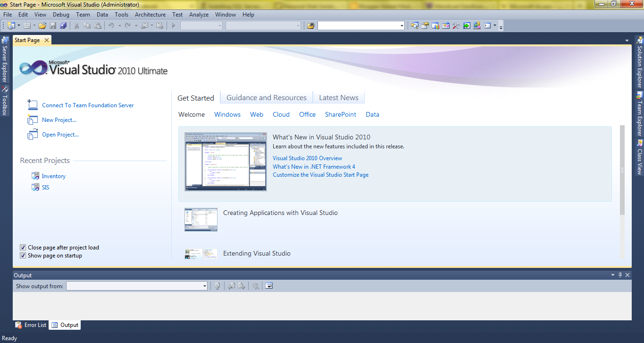Click the Find in Files binoculars icon

pos(310,26)
